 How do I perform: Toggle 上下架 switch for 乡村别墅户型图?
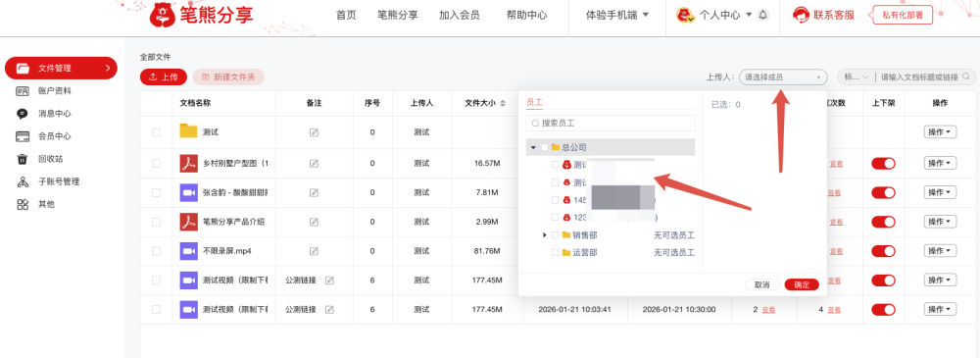(x=883, y=164)
